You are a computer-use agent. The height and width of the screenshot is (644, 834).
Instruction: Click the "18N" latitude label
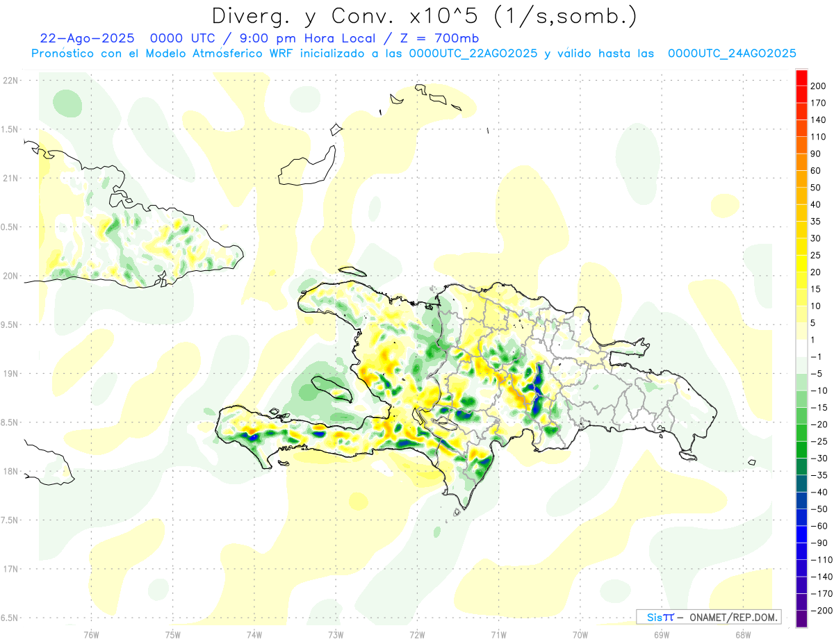(x=10, y=471)
